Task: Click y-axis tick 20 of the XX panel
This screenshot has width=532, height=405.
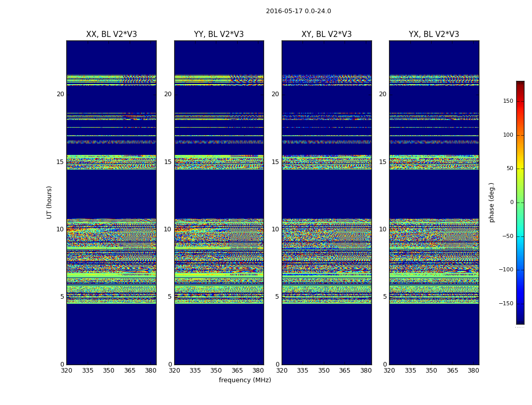Action: pos(60,94)
